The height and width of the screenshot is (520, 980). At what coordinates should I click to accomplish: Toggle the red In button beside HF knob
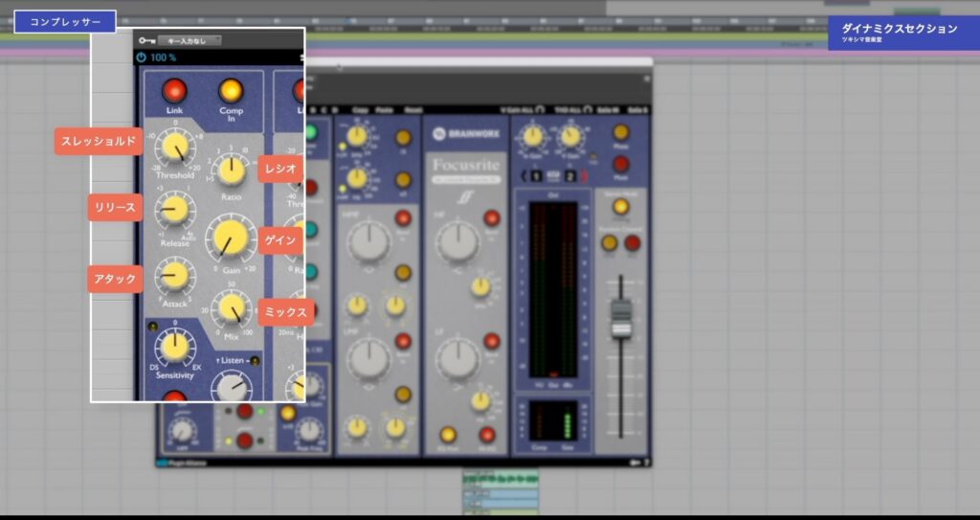click(492, 217)
